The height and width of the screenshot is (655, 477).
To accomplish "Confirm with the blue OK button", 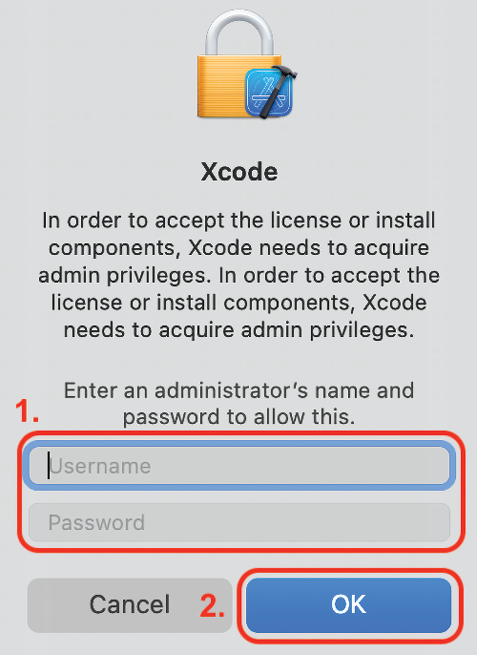I will click(349, 605).
